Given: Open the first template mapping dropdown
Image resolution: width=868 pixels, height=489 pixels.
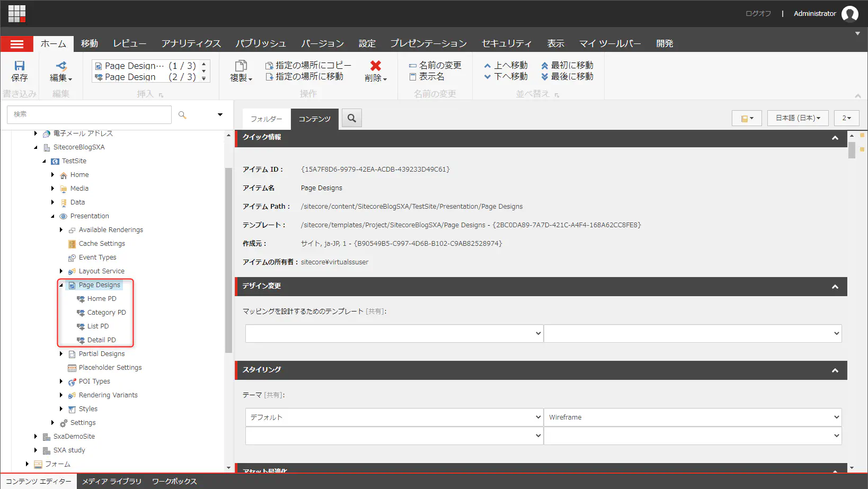Looking at the screenshot, I should pos(394,333).
